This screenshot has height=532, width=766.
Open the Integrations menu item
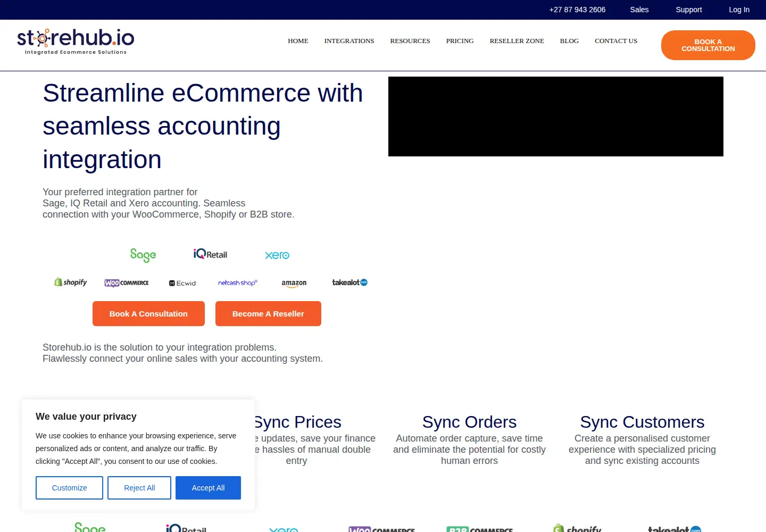(349, 41)
